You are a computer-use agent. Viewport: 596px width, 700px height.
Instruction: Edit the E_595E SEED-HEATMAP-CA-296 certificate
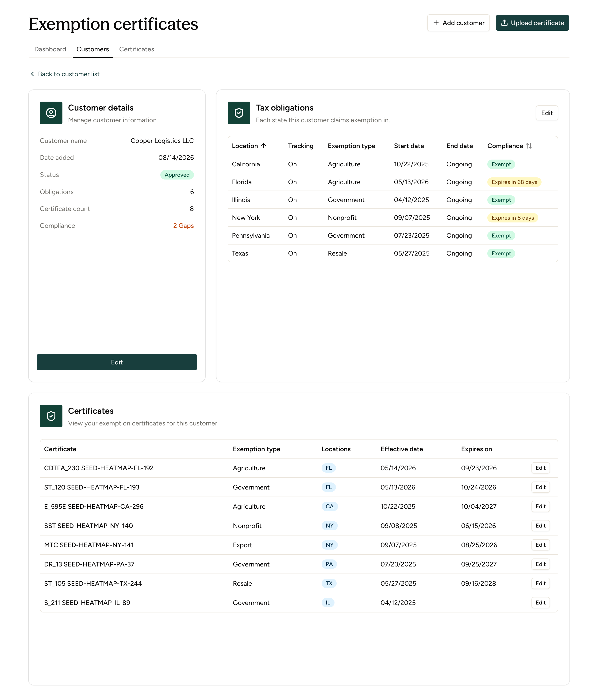tap(541, 506)
